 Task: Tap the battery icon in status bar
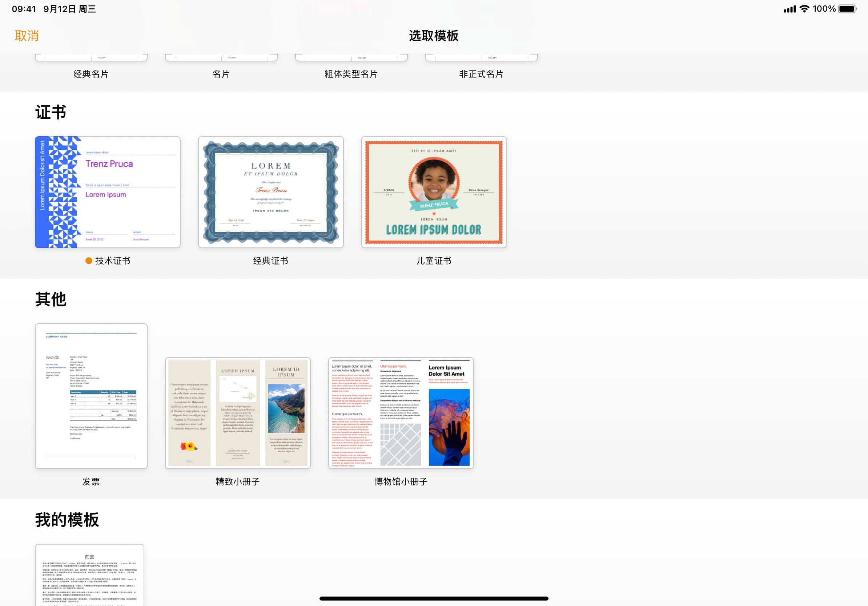click(848, 9)
